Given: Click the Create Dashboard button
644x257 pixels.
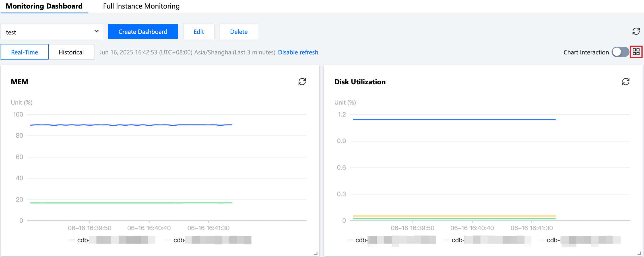Looking at the screenshot, I should pos(143,32).
